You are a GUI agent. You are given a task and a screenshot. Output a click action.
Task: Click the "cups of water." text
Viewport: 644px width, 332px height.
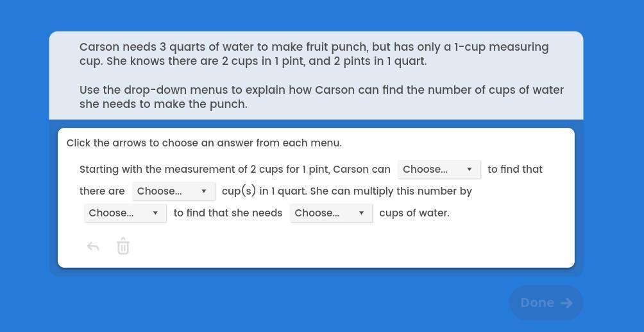(x=414, y=213)
